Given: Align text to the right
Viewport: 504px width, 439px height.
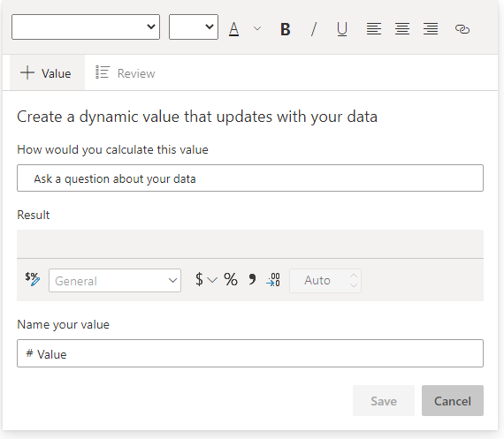Looking at the screenshot, I should [x=431, y=29].
